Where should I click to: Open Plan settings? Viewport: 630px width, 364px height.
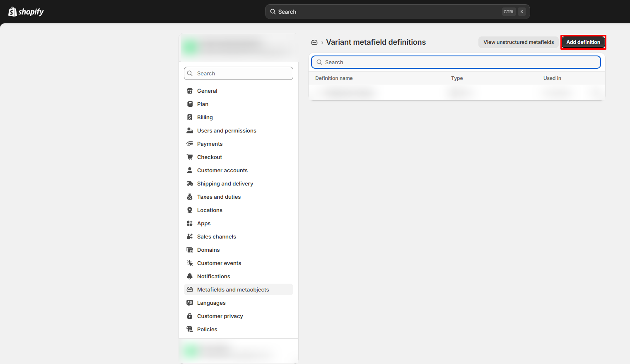click(x=239, y=104)
